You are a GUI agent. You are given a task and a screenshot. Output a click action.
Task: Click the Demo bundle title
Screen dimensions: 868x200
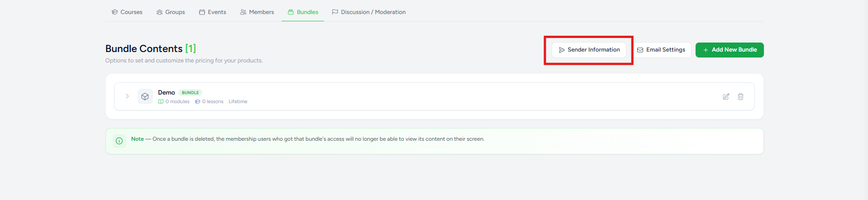pyautogui.click(x=166, y=92)
